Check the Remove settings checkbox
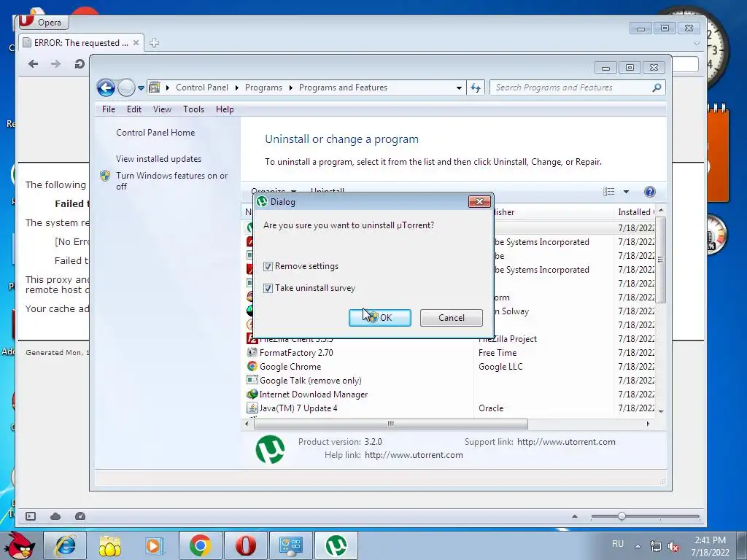The height and width of the screenshot is (560, 747). [x=268, y=266]
